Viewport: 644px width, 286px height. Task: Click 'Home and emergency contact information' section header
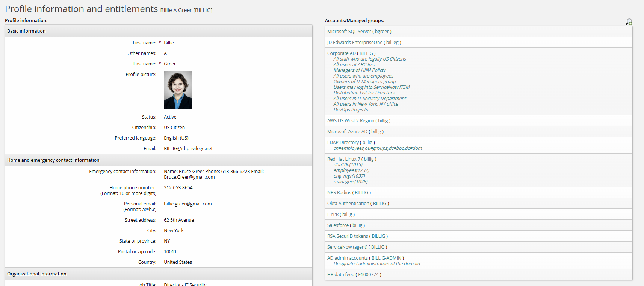point(159,160)
